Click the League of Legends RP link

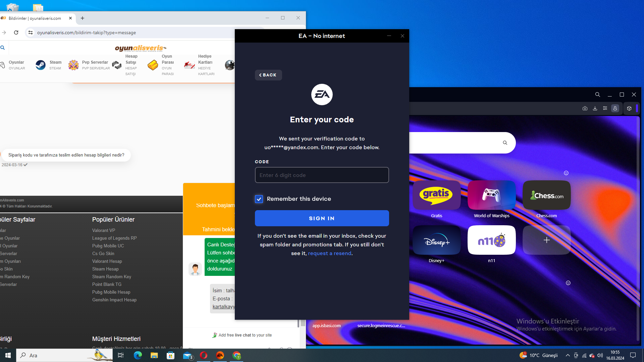click(114, 238)
